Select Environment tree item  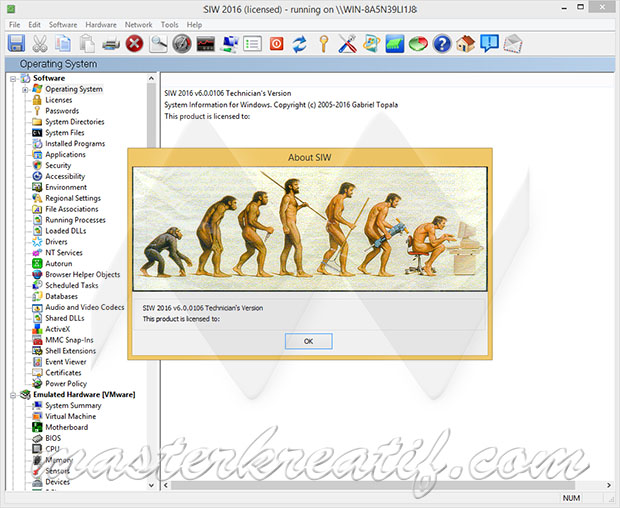point(66,187)
